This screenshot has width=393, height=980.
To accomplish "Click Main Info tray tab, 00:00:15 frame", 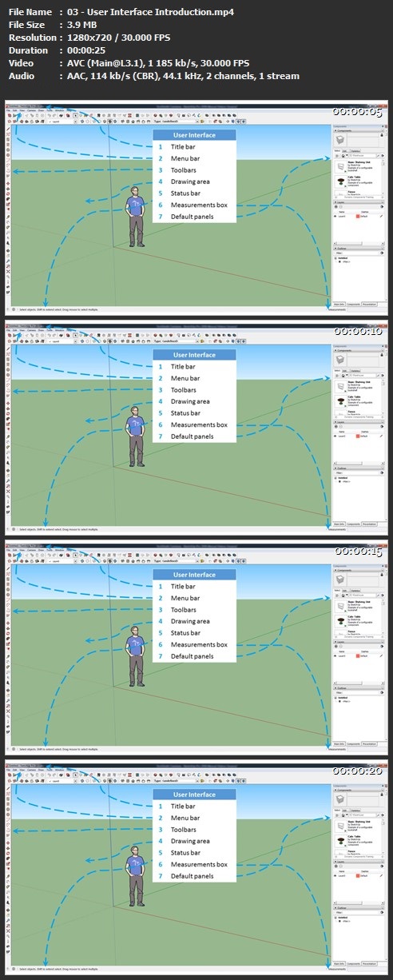I will pyautogui.click(x=338, y=746).
